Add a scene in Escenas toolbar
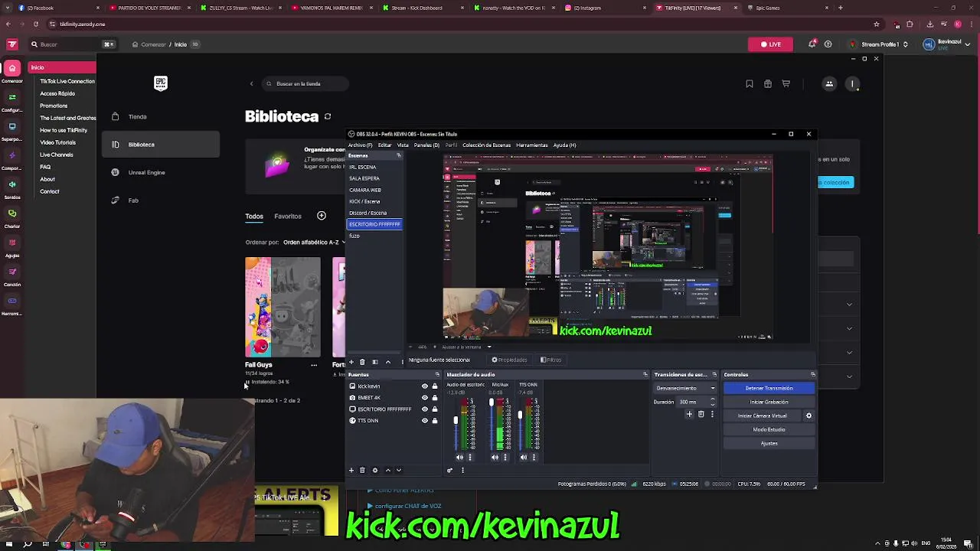980x551 pixels. coord(351,362)
